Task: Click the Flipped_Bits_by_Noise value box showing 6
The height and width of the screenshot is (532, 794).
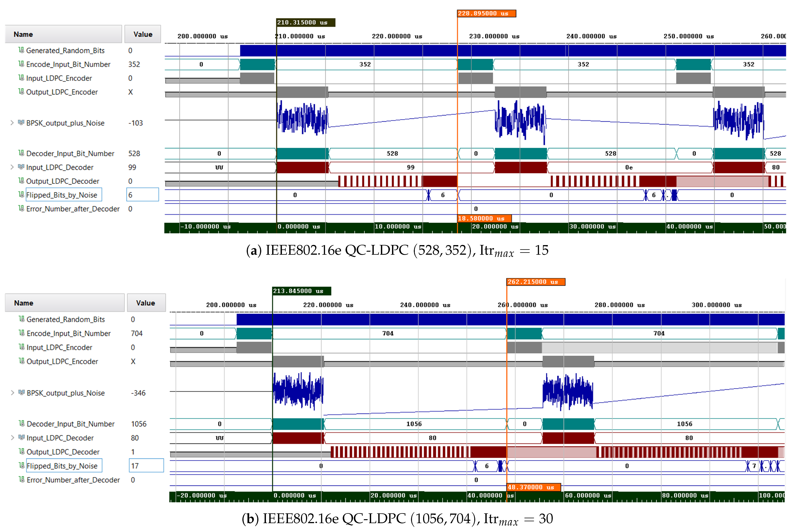Action: point(142,195)
